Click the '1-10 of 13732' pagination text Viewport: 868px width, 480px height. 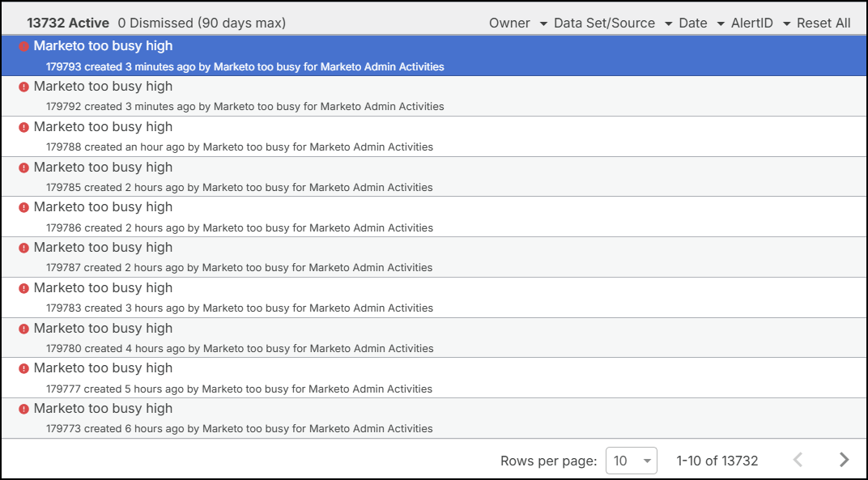[x=717, y=461]
